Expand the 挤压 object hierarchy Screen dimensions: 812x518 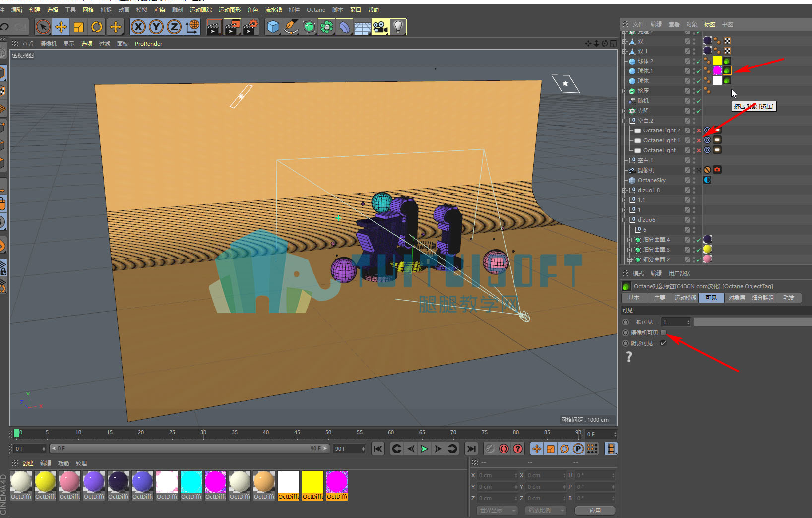point(625,91)
